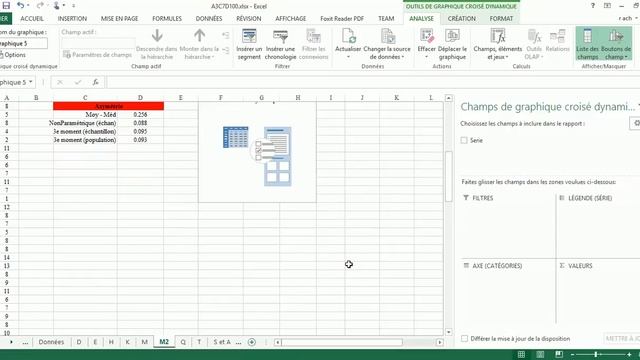
Task: Open the ACCUEIL ribbon tab
Action: [x=32, y=18]
